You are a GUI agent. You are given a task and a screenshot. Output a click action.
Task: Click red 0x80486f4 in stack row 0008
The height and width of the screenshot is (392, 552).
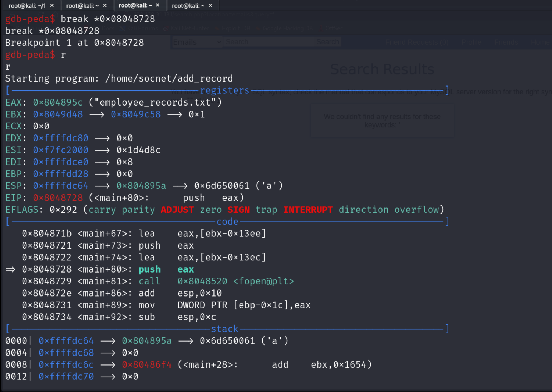(147, 364)
